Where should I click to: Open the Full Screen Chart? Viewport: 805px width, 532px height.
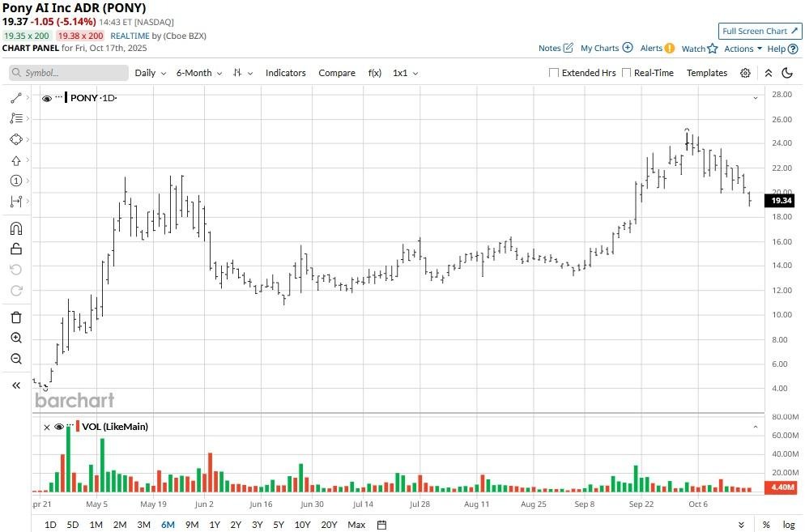point(760,32)
